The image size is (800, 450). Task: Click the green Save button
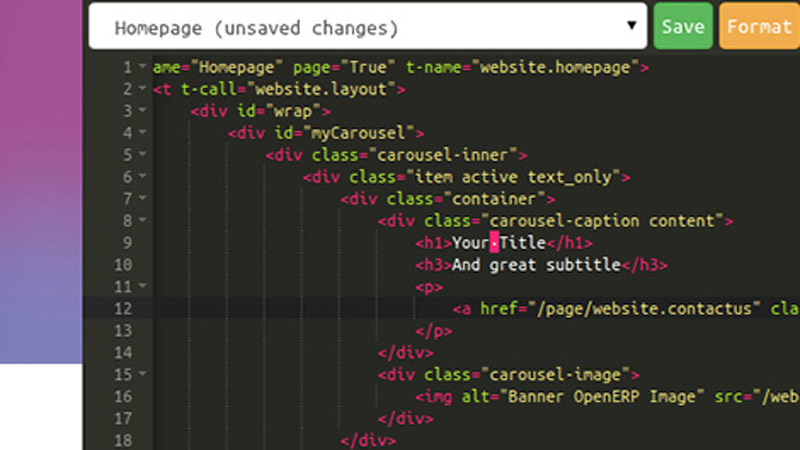(683, 27)
